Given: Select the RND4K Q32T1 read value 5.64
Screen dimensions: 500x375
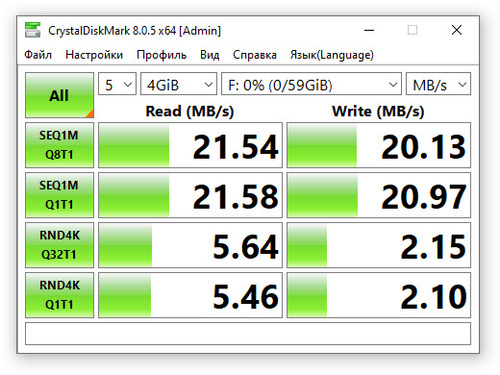Looking at the screenshot, I should (x=190, y=245).
